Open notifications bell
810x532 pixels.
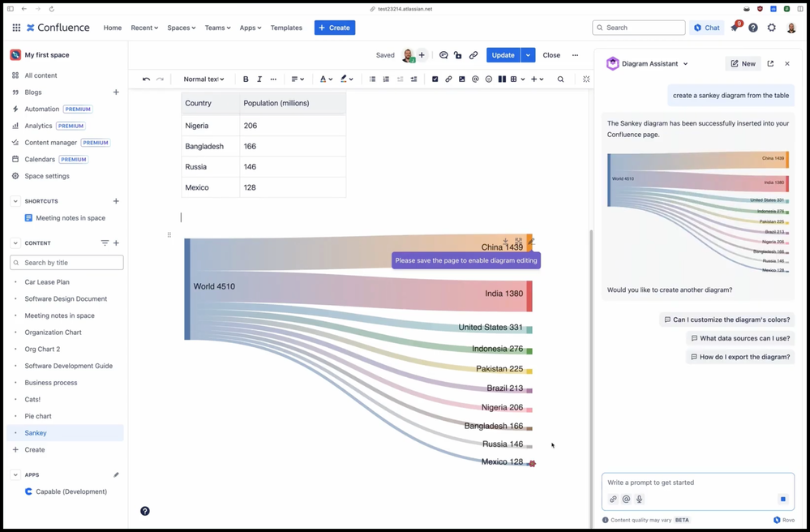735,28
